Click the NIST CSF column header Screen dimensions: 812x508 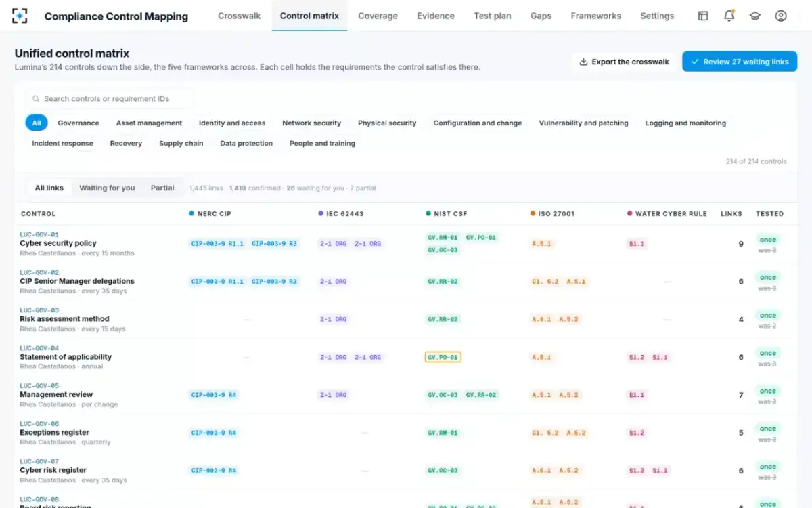click(447, 214)
